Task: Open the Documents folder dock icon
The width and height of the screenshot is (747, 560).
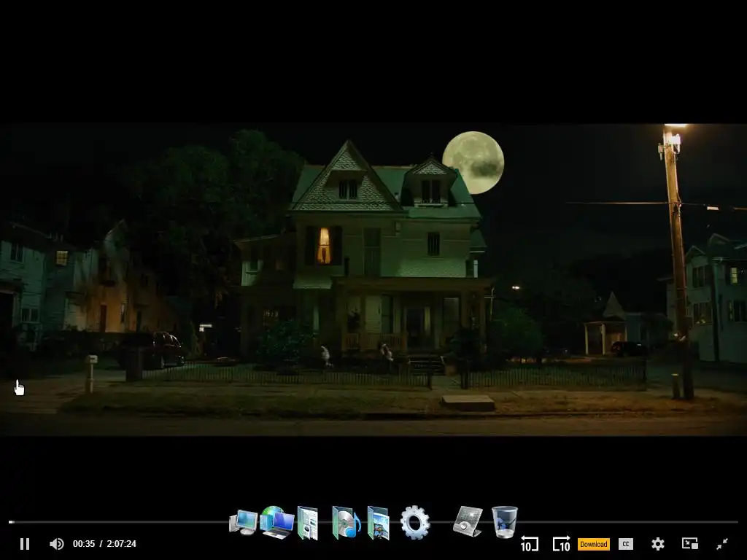Action: pos(308,524)
